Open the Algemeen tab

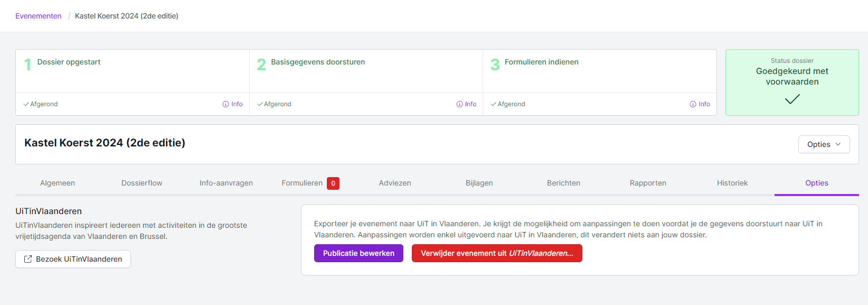tap(58, 183)
